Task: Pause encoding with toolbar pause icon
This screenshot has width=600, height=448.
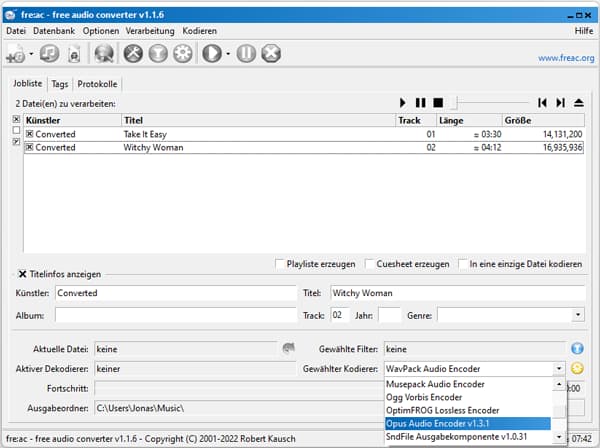Action: tap(246, 53)
